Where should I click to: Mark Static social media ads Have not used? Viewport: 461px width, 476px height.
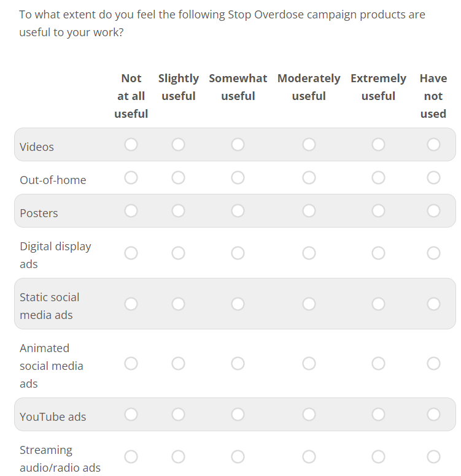point(433,304)
